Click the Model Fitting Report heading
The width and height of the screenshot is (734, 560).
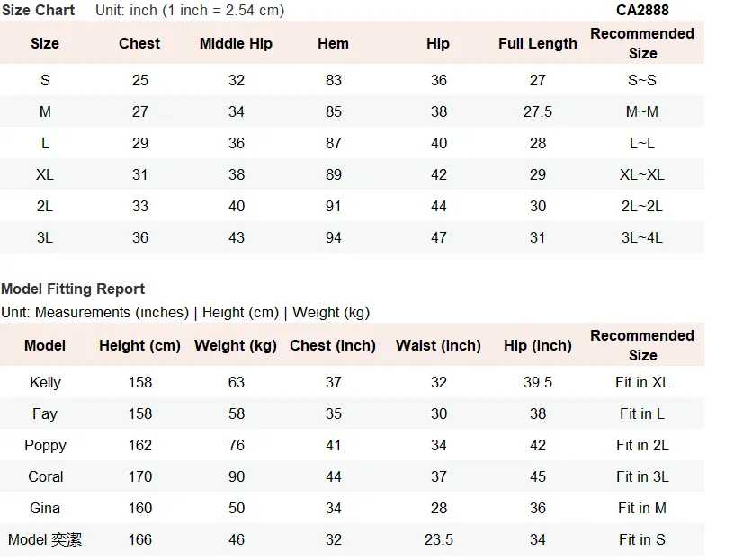point(73,289)
